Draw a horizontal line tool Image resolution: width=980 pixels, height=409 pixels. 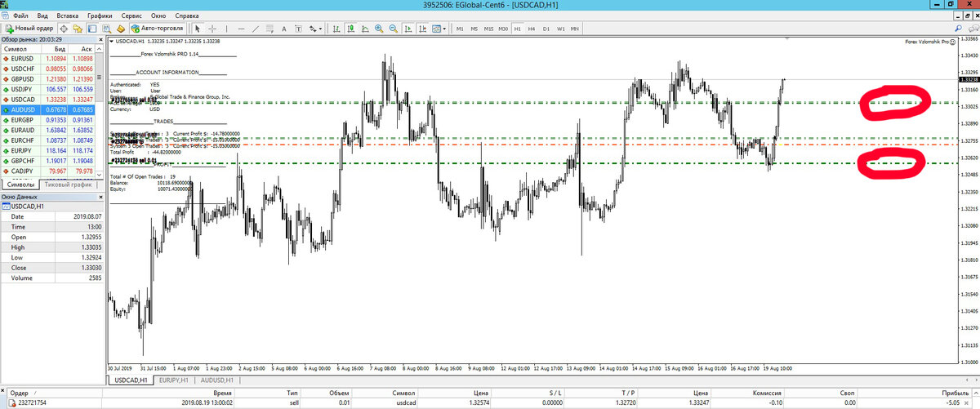pyautogui.click(x=241, y=29)
